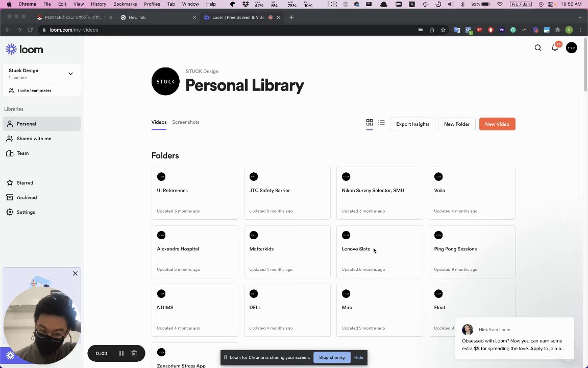This screenshot has height=368, width=588.
Task: Click the Wi-Fi status icon
Action: tap(500, 4)
